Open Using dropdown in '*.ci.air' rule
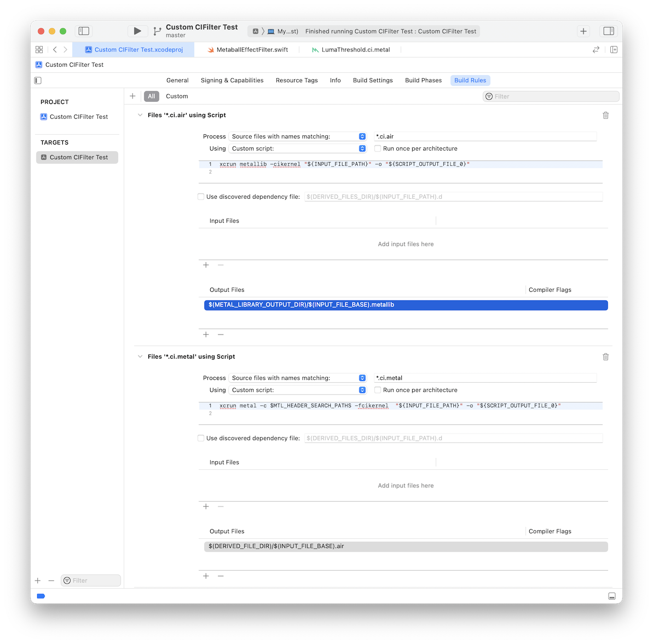Image resolution: width=653 pixels, height=644 pixels. [297, 148]
